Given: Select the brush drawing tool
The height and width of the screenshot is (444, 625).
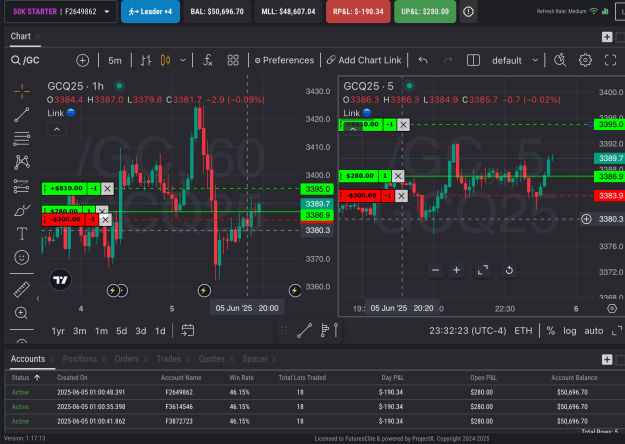Looking at the screenshot, I should tap(22, 210).
